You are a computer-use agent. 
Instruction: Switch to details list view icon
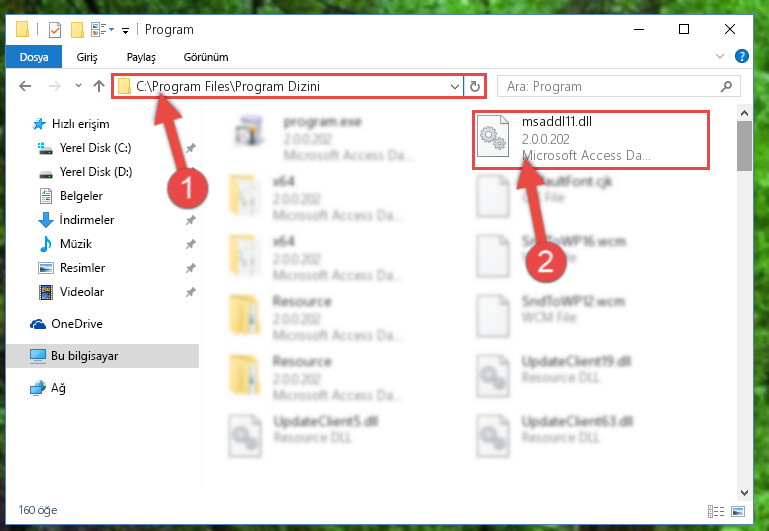pyautogui.click(x=716, y=511)
